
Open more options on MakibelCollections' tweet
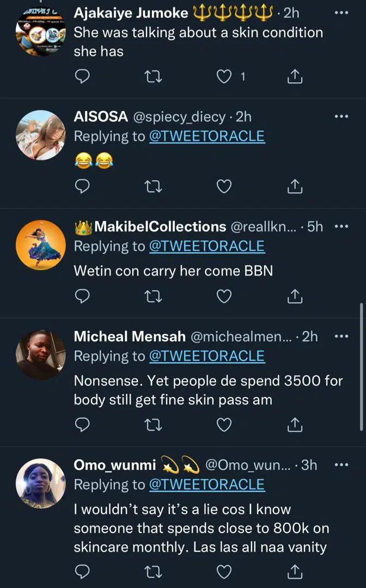point(341,226)
